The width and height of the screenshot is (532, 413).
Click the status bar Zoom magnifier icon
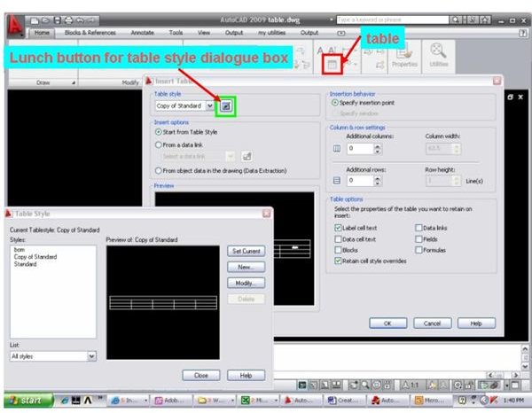[x=365, y=385]
